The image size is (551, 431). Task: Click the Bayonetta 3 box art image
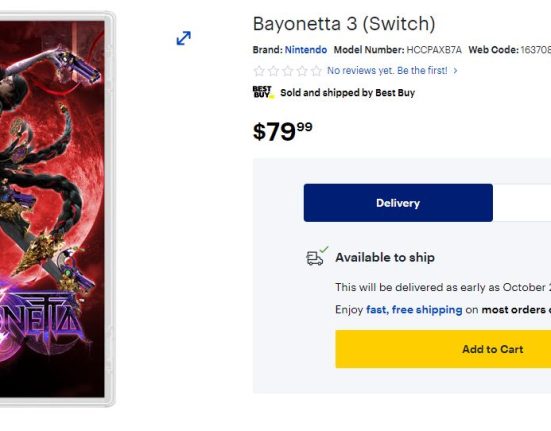tap(57, 209)
